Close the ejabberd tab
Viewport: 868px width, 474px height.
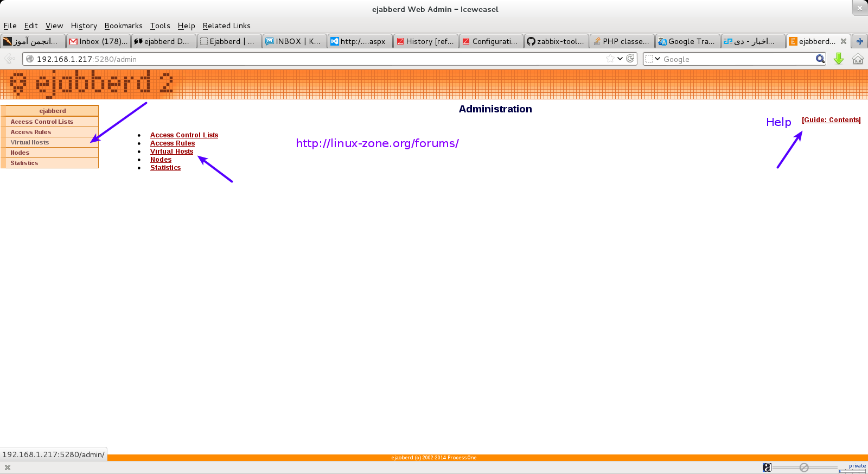pos(843,41)
